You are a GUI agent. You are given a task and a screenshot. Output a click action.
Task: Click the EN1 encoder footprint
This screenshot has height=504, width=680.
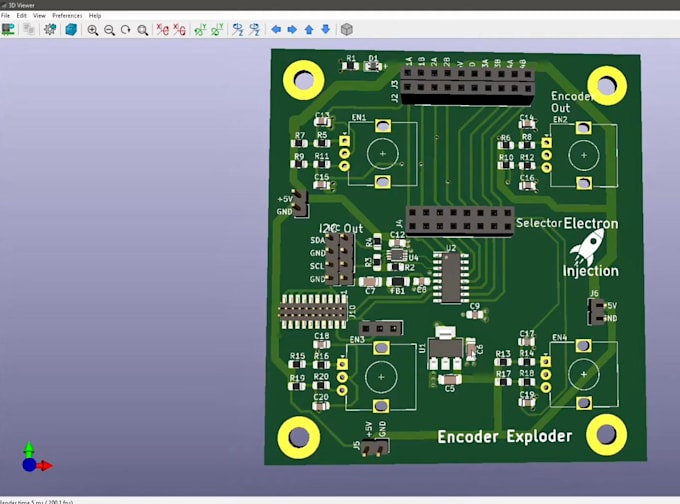click(382, 154)
